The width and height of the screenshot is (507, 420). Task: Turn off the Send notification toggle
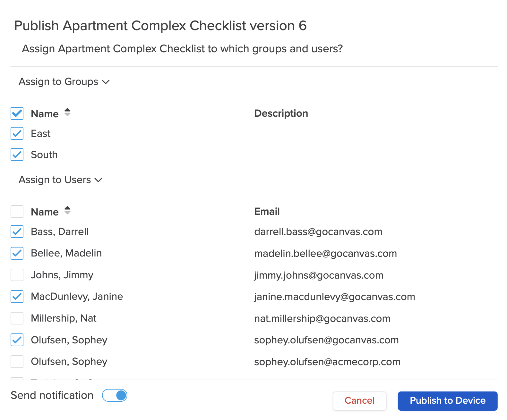click(x=115, y=395)
